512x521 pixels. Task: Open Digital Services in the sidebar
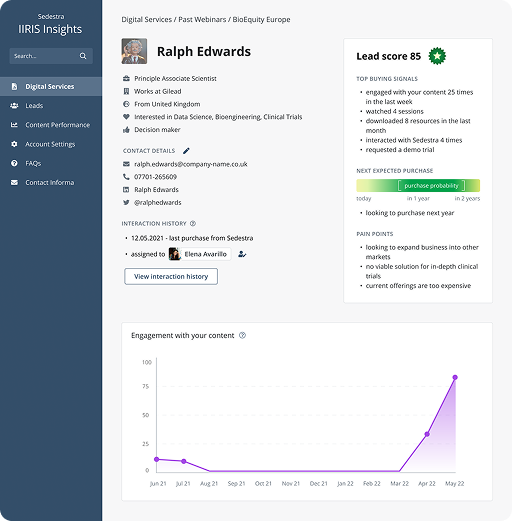tap(51, 87)
